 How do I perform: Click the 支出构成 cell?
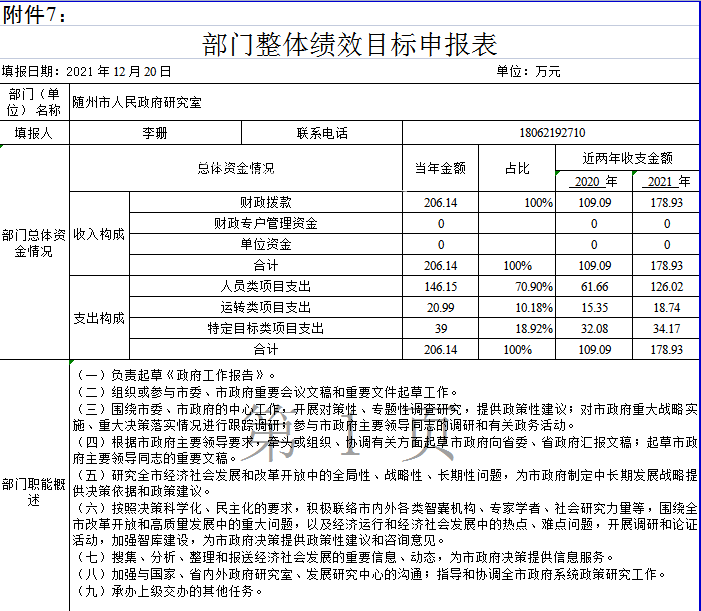coord(99,318)
